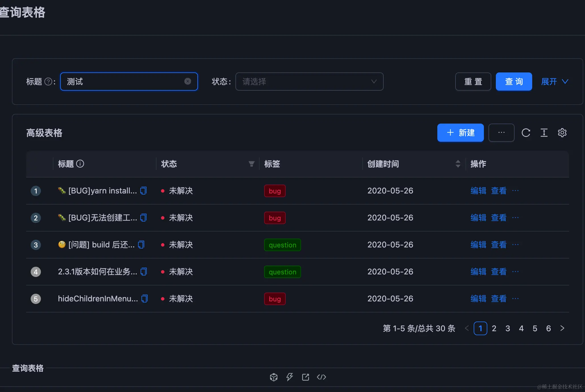Open the 状态 select dropdown
585x392 pixels.
pos(309,82)
